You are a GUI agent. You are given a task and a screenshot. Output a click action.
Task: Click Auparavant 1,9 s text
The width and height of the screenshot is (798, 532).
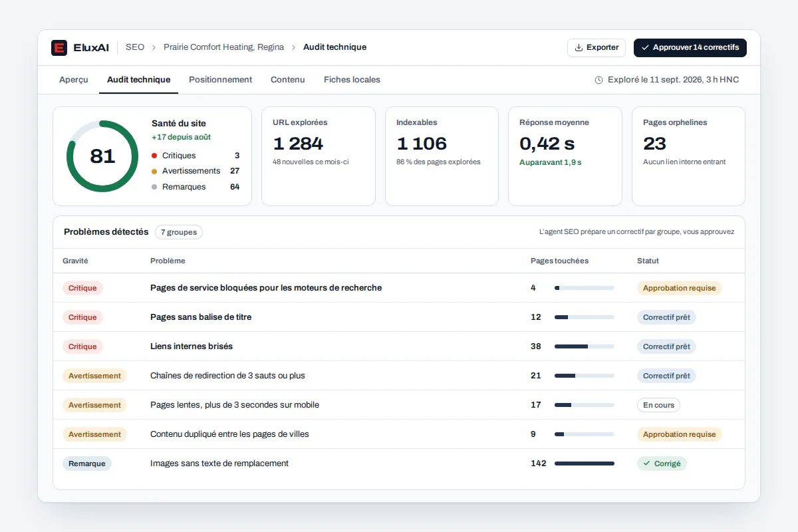551,162
